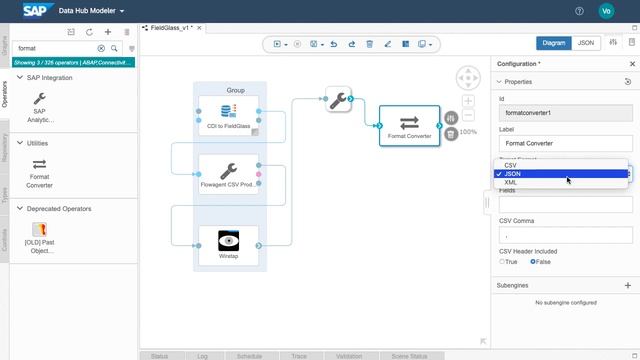Click the search magnifier icon

(x=114, y=48)
